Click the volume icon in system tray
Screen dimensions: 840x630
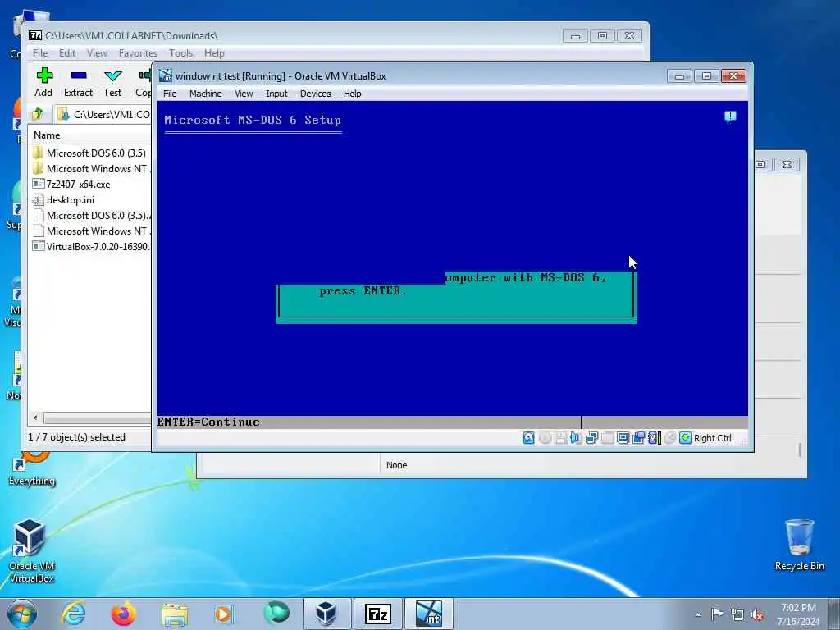click(757, 615)
